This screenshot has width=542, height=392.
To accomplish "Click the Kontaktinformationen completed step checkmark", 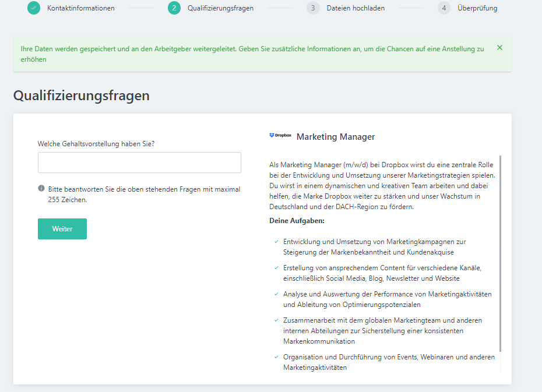I will [x=34, y=8].
